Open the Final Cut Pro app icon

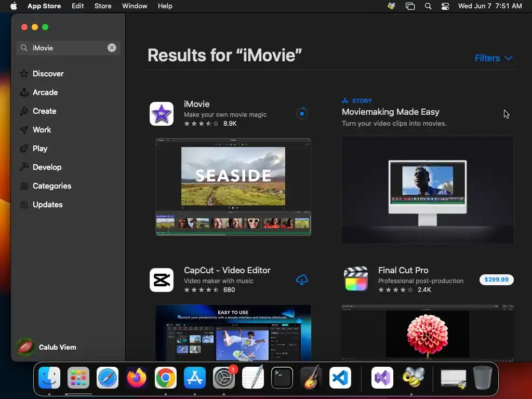pos(355,279)
